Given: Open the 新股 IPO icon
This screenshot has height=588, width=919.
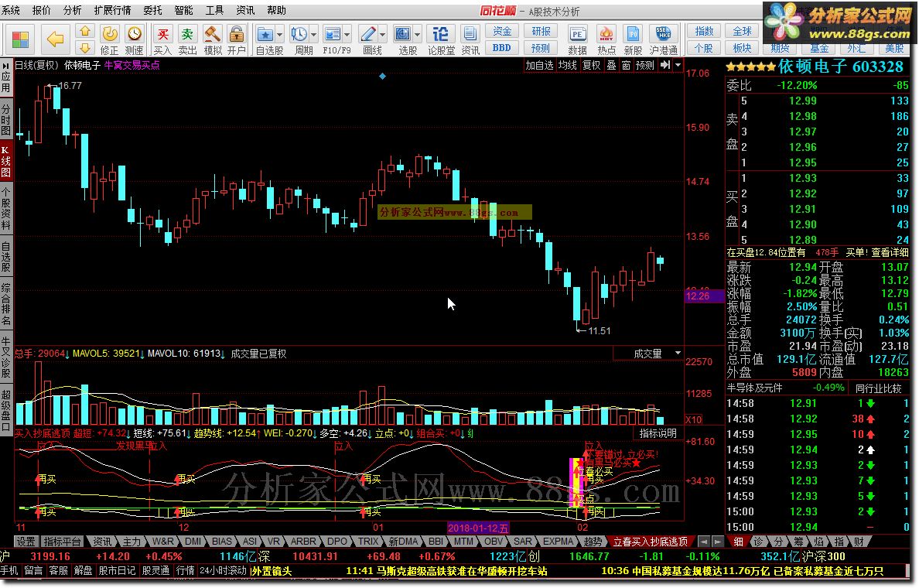Looking at the screenshot, I should (633, 40).
